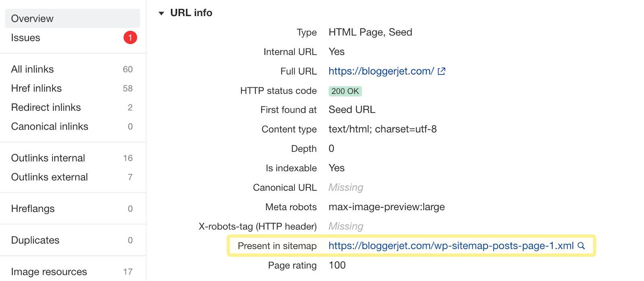Select All inlinks in the sidebar
Image resolution: width=644 pixels, height=281 pixels.
[32, 69]
